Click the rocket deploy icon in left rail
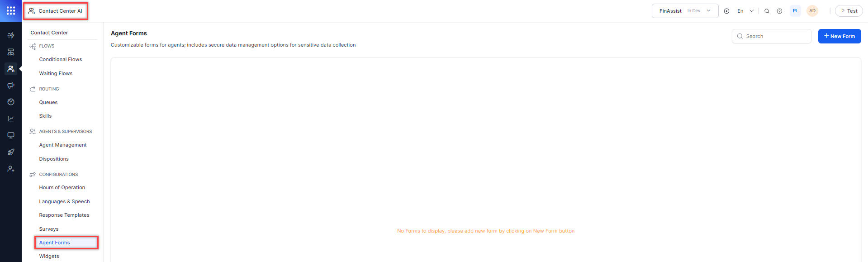Image resolution: width=868 pixels, height=262 pixels. point(11,152)
